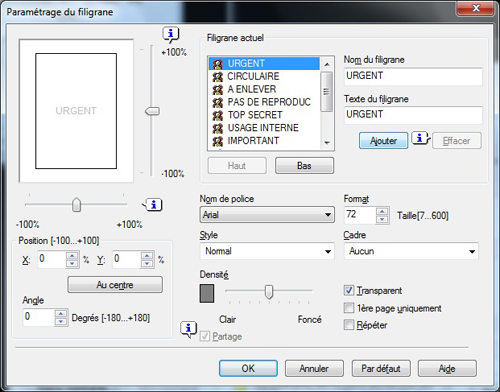Screen dimensions: 500x392
Task: Open help with the Aide button
Action: click(447, 368)
